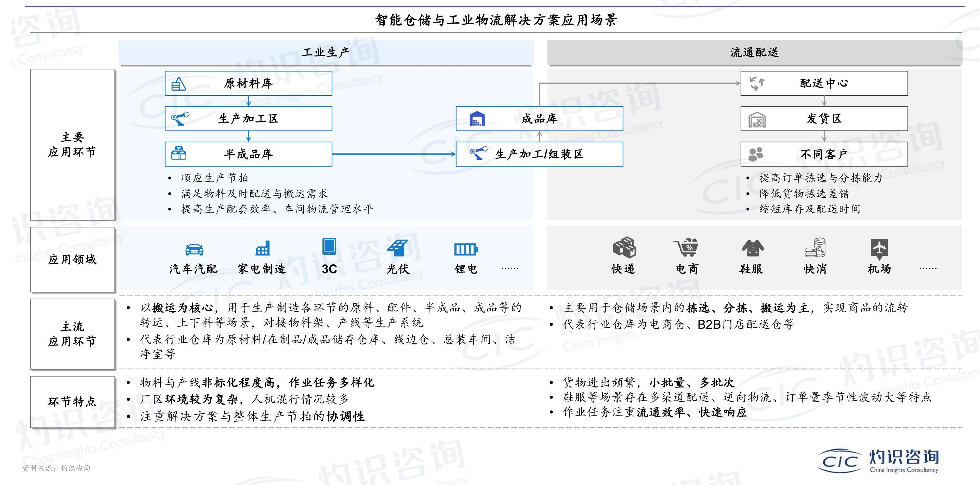Click the 成品库 label
This screenshot has width=980, height=485.
pyautogui.click(x=540, y=119)
